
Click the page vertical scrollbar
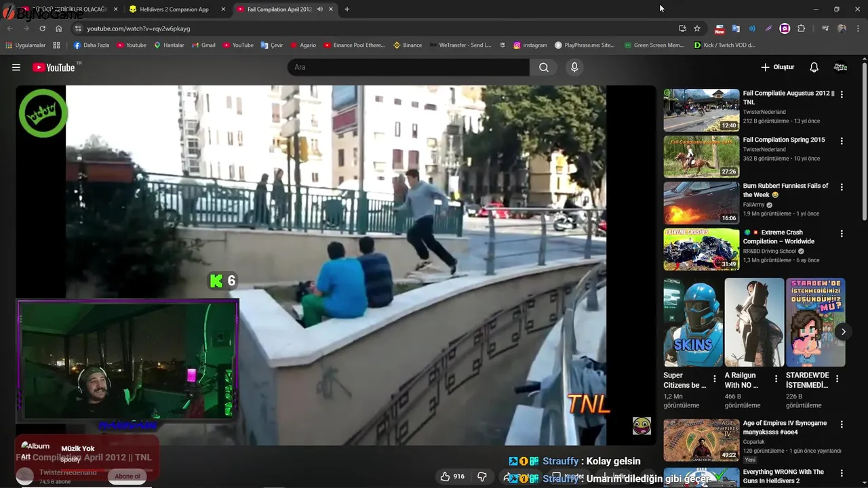864,141
